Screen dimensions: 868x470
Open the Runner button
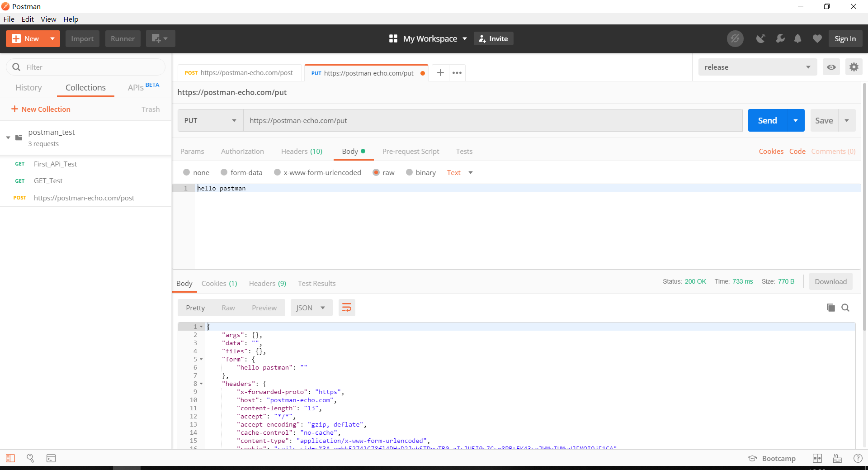[123, 39]
